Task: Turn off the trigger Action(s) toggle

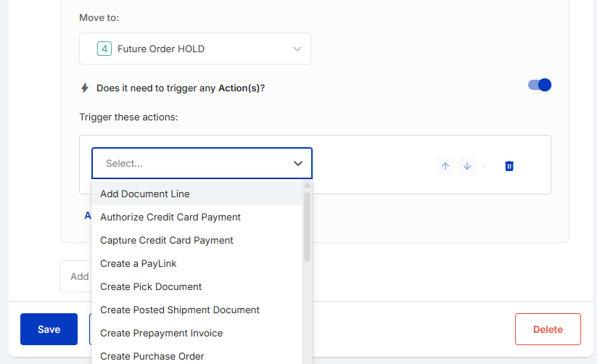Action: [x=540, y=85]
